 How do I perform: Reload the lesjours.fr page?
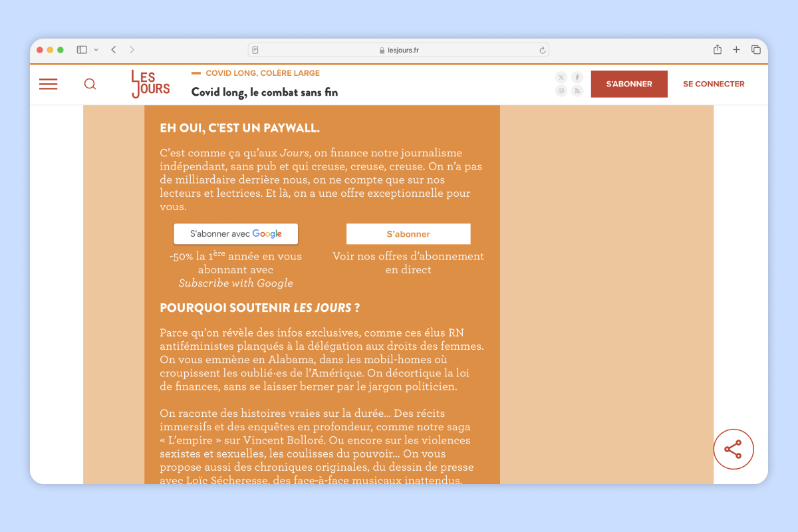(x=543, y=50)
